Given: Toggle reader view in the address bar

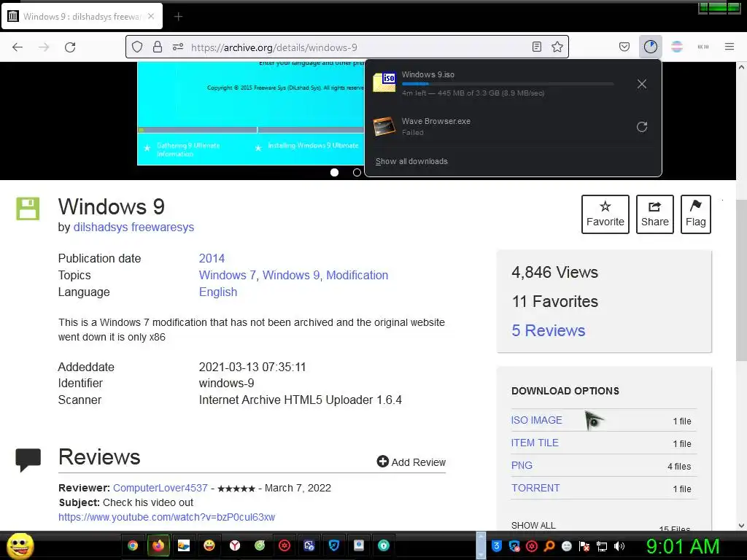Looking at the screenshot, I should [x=536, y=47].
